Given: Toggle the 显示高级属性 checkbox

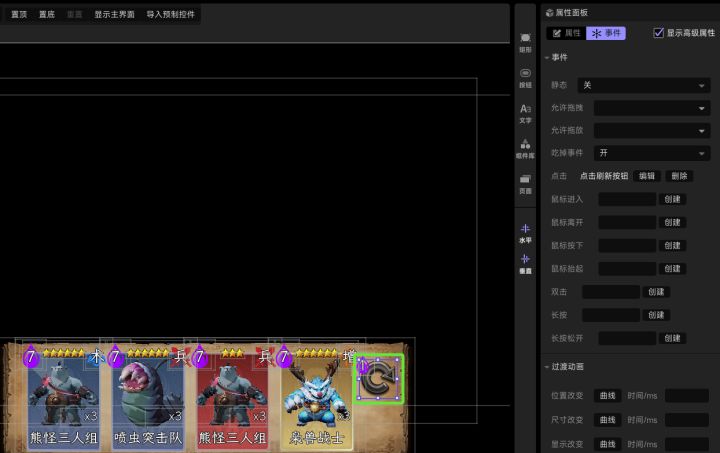Looking at the screenshot, I should [658, 33].
